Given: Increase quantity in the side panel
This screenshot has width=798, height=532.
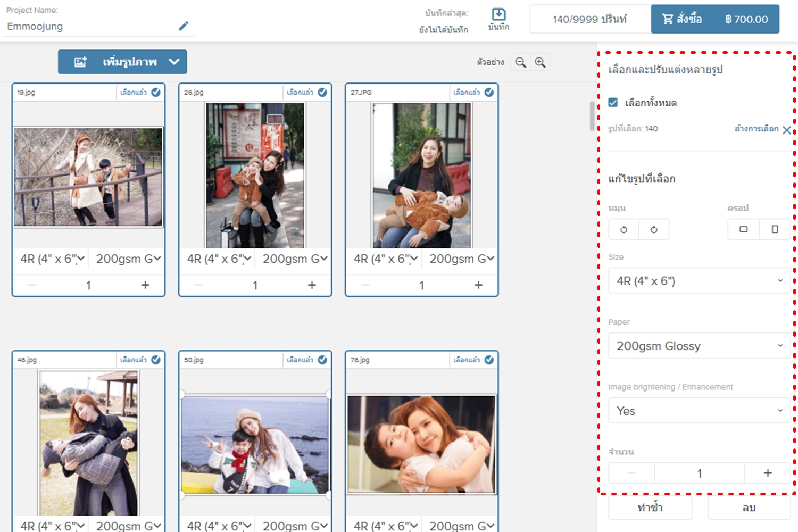Looking at the screenshot, I should (768, 473).
